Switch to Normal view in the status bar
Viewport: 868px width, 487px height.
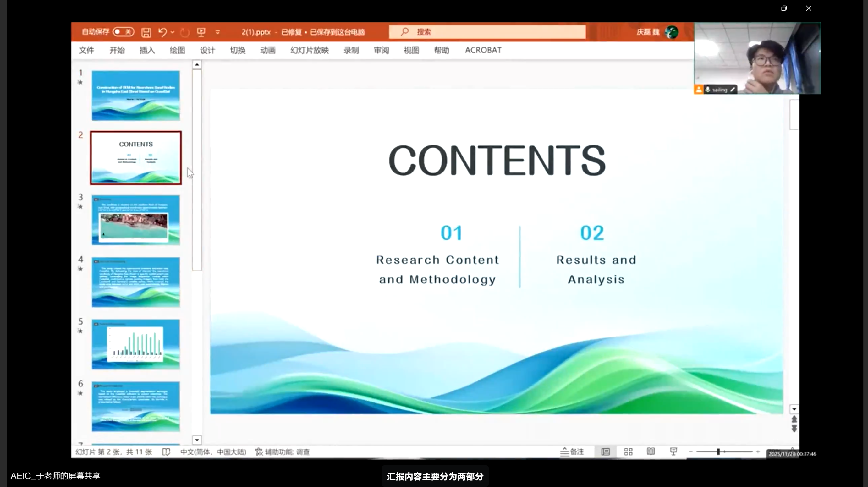coord(605,451)
